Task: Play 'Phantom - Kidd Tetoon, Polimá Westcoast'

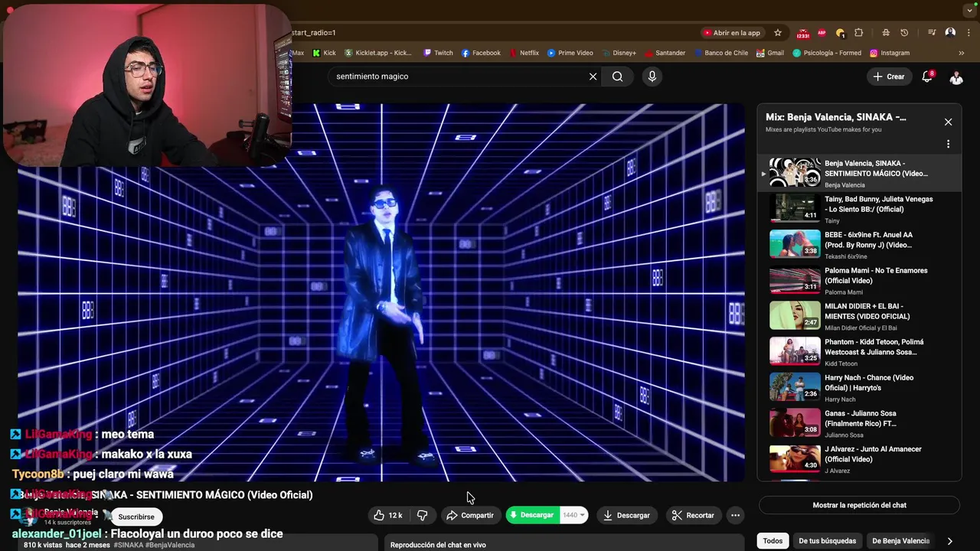Action: click(859, 352)
